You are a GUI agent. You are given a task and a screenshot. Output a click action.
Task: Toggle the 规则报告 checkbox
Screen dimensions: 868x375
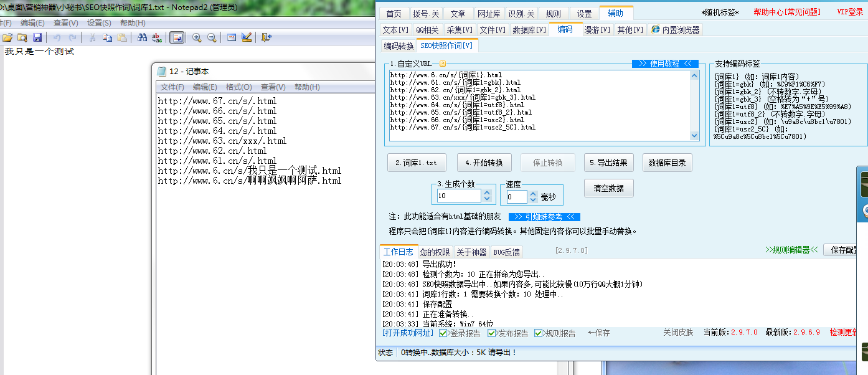538,333
